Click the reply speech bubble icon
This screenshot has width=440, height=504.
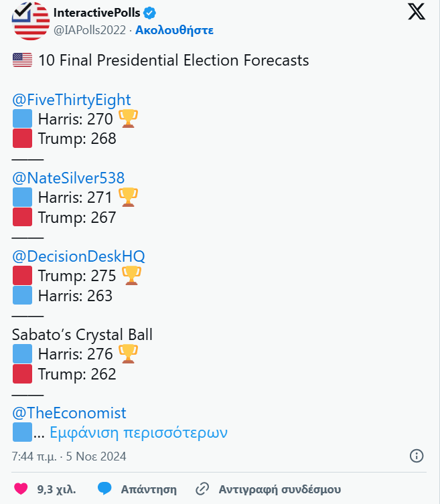(104, 489)
